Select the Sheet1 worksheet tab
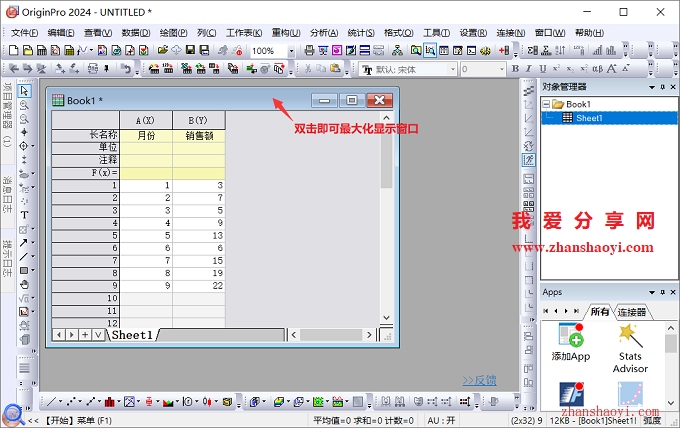This screenshot has width=680, height=428. point(132,335)
